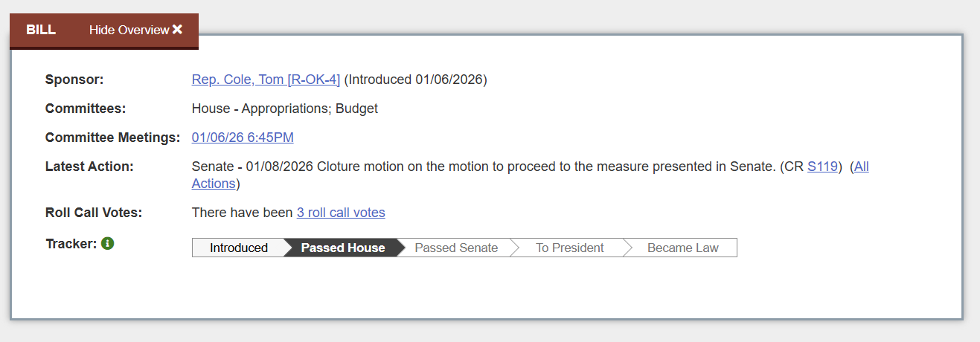This screenshot has width=980, height=342.
Task: Click the green Tracker info icon
Action: pyautogui.click(x=108, y=243)
